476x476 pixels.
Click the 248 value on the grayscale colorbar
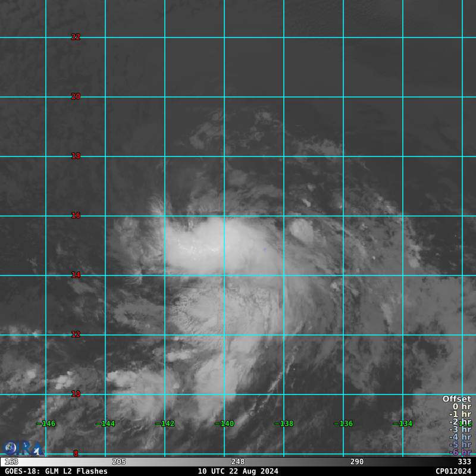coord(238,462)
